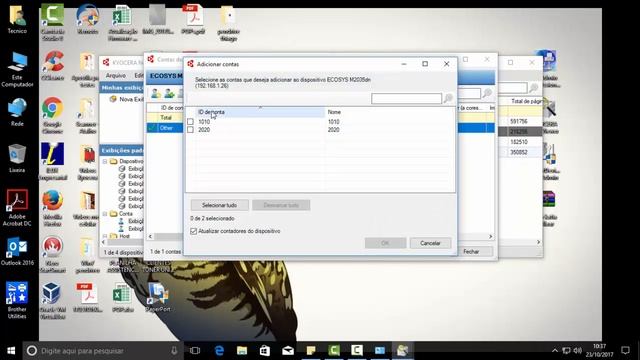Open Mail app from taskbar
The width and height of the screenshot is (640, 360).
(288, 351)
